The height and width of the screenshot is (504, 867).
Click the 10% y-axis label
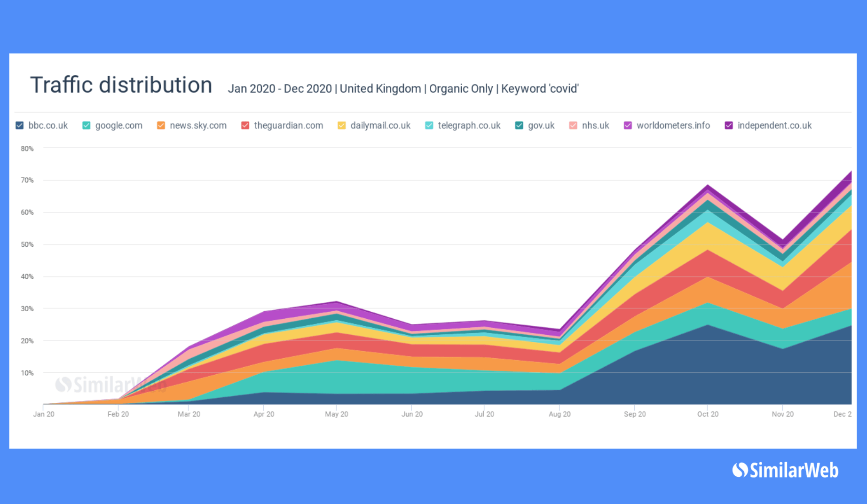[x=27, y=373]
